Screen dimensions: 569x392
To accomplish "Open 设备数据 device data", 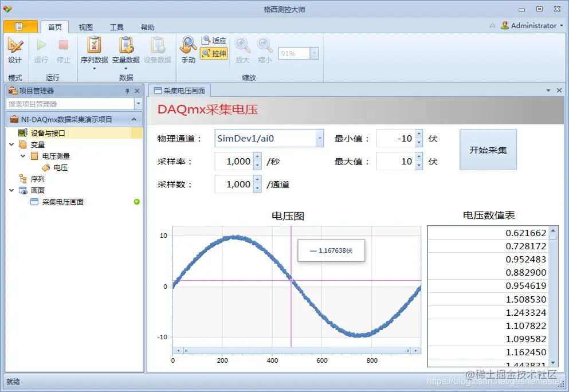I will (x=158, y=50).
